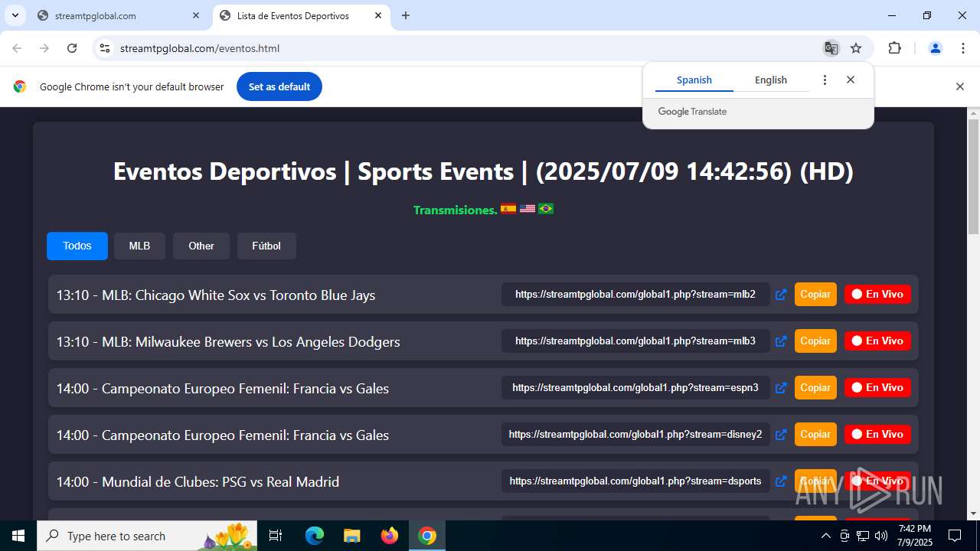980x551 pixels.
Task: Select the PSG vs Real Madrid event text
Action: tap(198, 482)
